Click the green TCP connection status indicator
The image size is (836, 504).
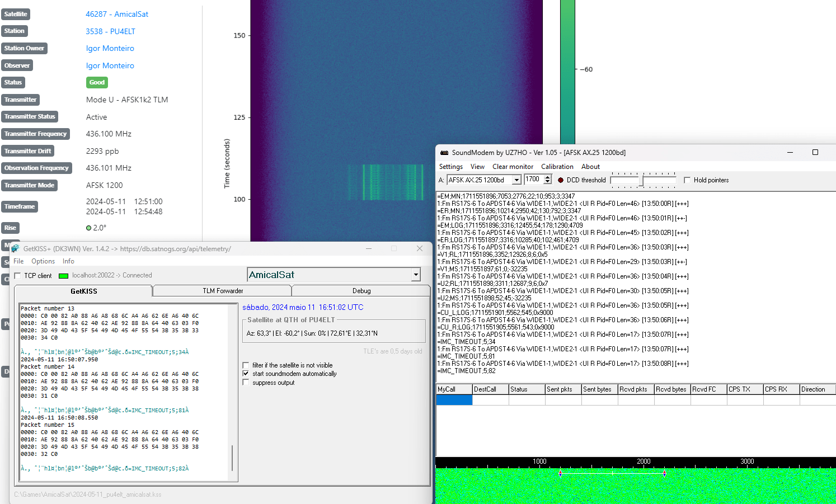[64, 276]
